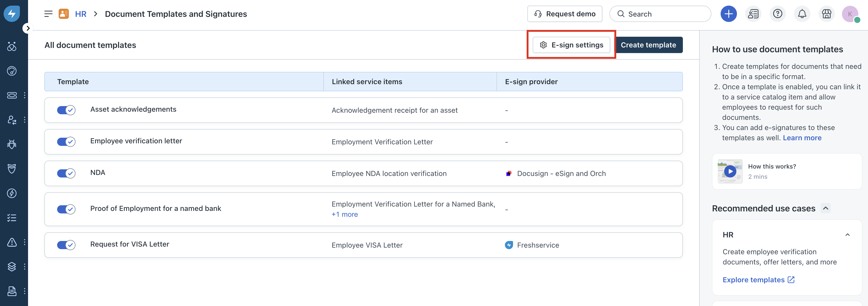Toggle off the NDA template

pyautogui.click(x=66, y=173)
